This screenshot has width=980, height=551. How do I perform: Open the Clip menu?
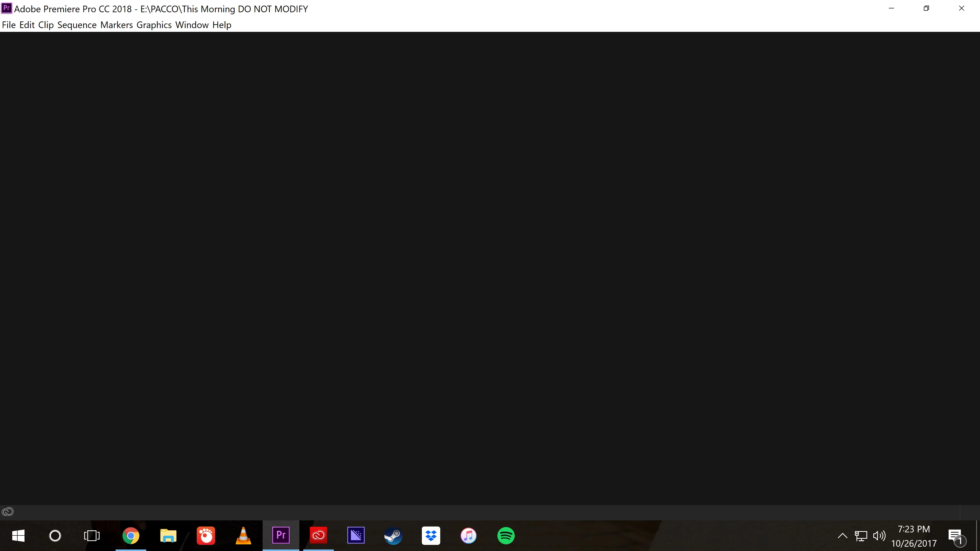click(x=46, y=25)
